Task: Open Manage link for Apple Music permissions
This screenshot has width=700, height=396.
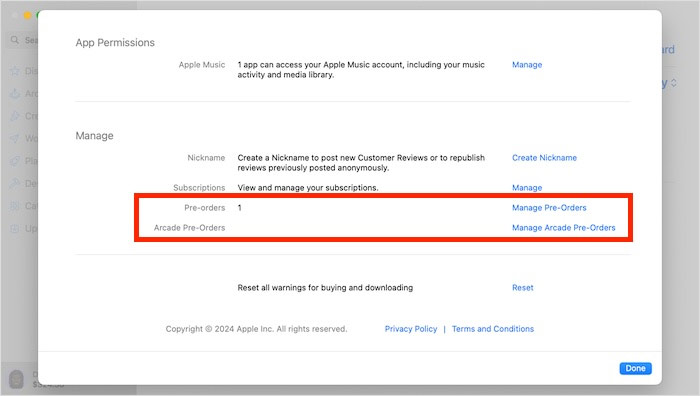Action: coord(527,65)
